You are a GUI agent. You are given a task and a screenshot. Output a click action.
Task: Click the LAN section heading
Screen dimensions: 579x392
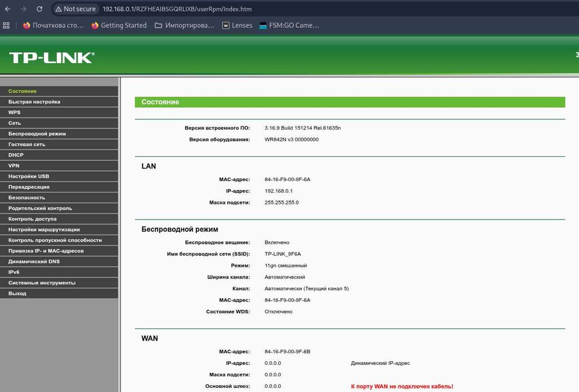pyautogui.click(x=149, y=167)
